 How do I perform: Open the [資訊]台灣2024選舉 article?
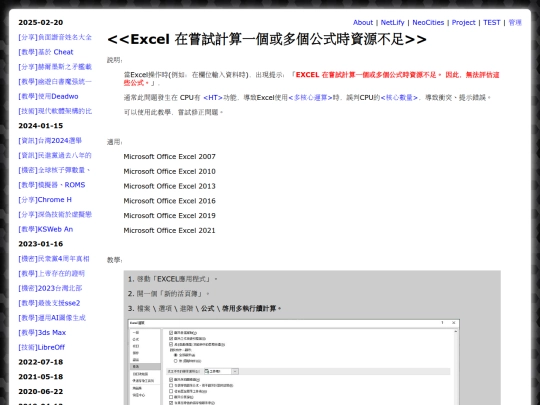[50, 141]
